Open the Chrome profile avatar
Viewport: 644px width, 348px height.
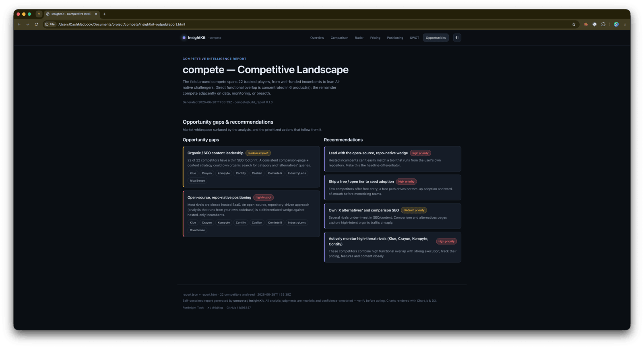616,24
